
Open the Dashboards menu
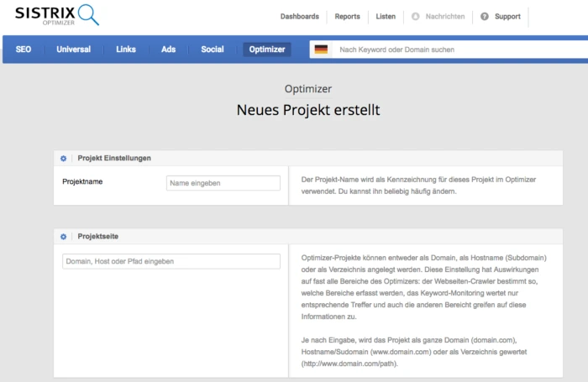pyautogui.click(x=300, y=17)
